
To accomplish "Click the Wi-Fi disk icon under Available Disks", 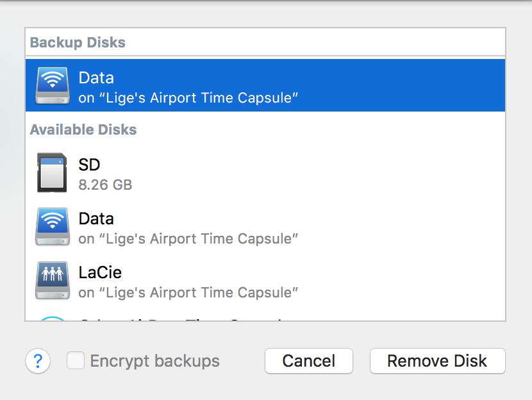I will [52, 227].
